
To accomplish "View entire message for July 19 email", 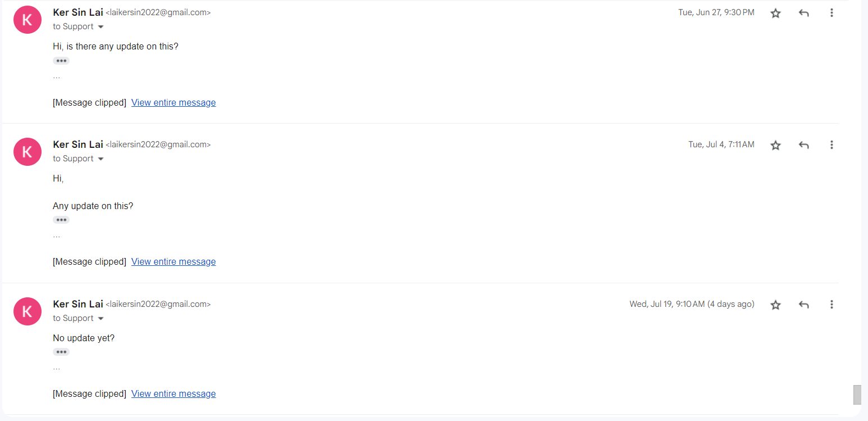I will pyautogui.click(x=173, y=394).
